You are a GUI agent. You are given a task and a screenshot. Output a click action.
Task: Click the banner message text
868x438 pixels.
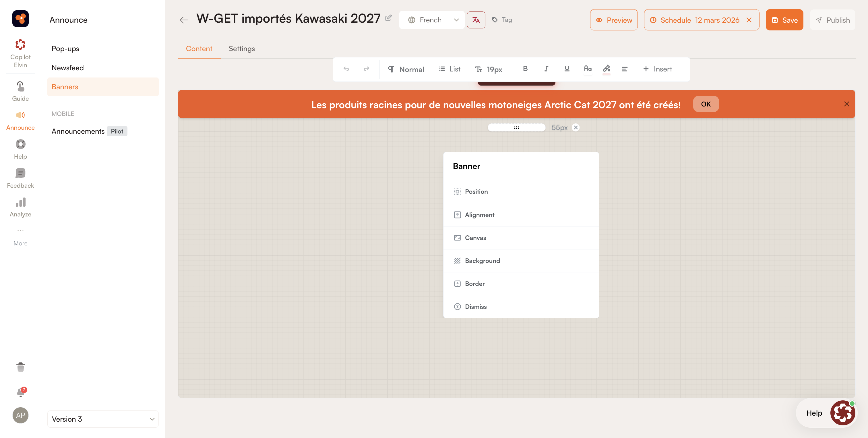tap(496, 105)
